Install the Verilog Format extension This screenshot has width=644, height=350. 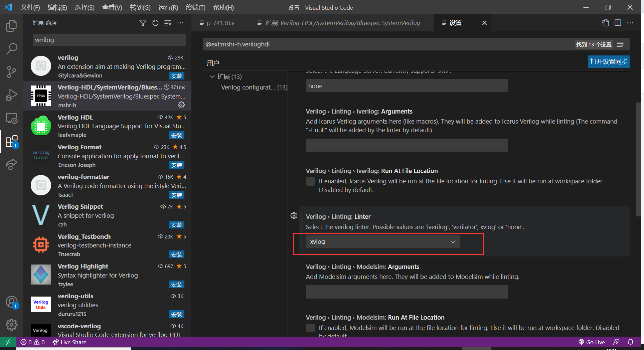[176, 165]
